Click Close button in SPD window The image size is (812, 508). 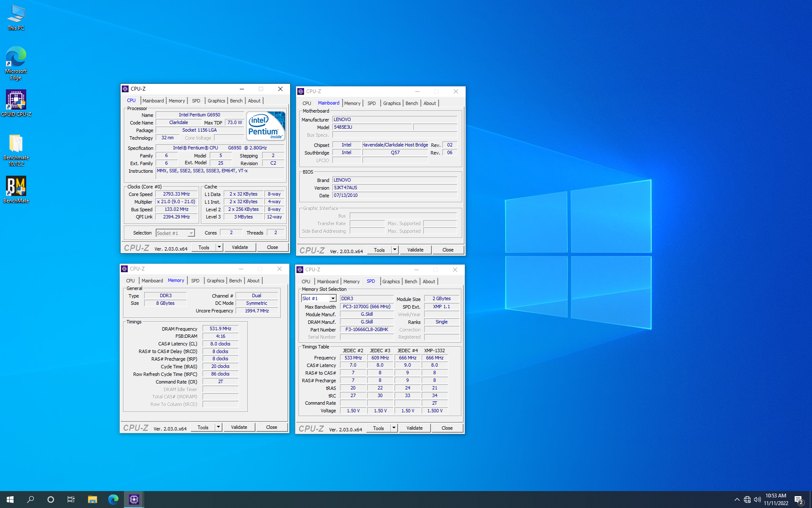coord(447,428)
